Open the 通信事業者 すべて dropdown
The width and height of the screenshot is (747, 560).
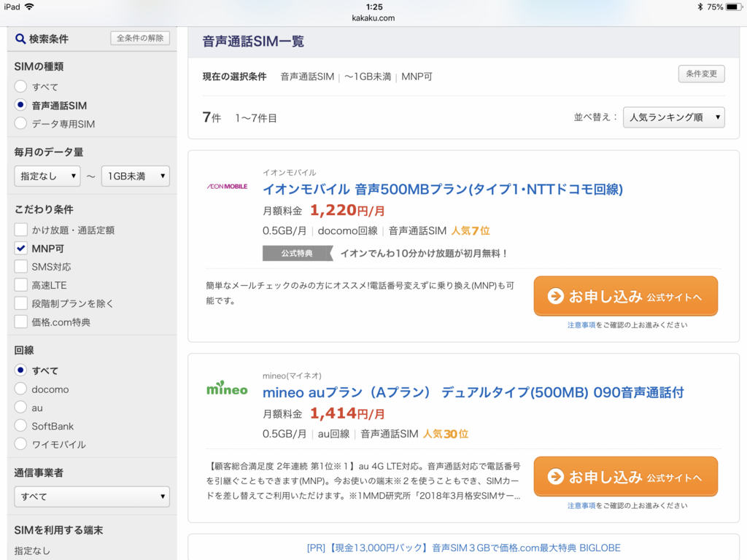(92, 496)
